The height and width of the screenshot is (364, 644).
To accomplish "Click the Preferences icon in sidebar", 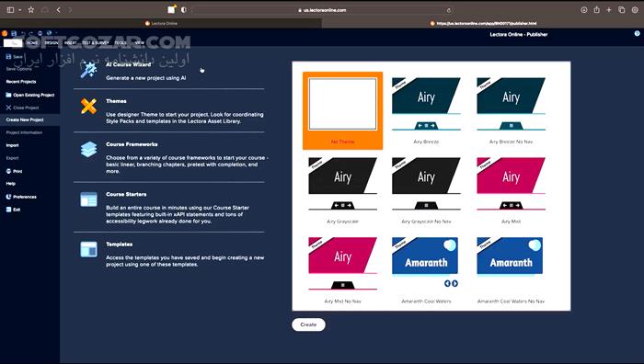I will point(8,197).
